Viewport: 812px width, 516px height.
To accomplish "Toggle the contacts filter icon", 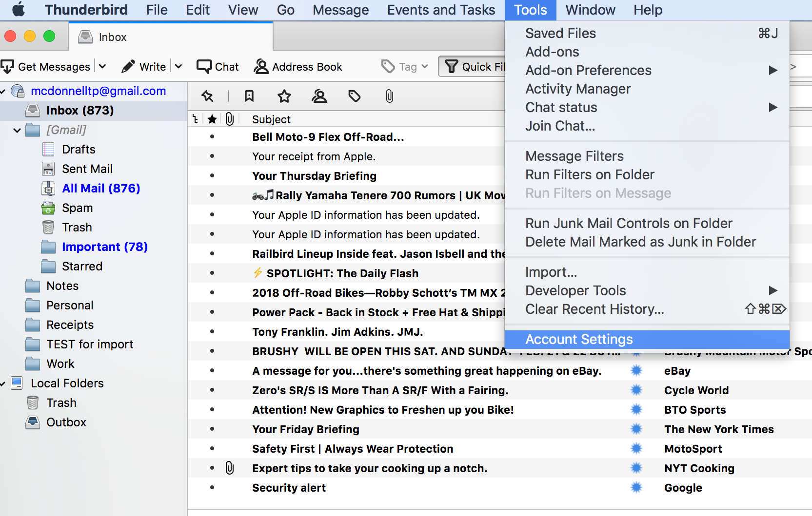I will [x=319, y=96].
